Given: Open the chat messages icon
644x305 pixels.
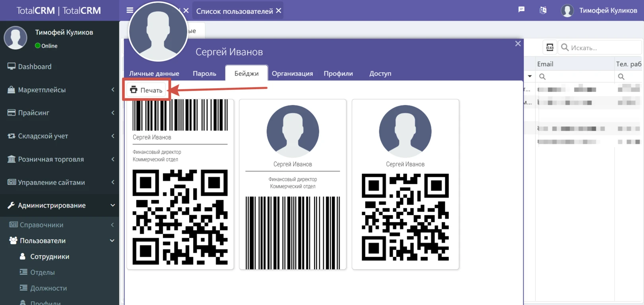Looking at the screenshot, I should coord(521,10).
